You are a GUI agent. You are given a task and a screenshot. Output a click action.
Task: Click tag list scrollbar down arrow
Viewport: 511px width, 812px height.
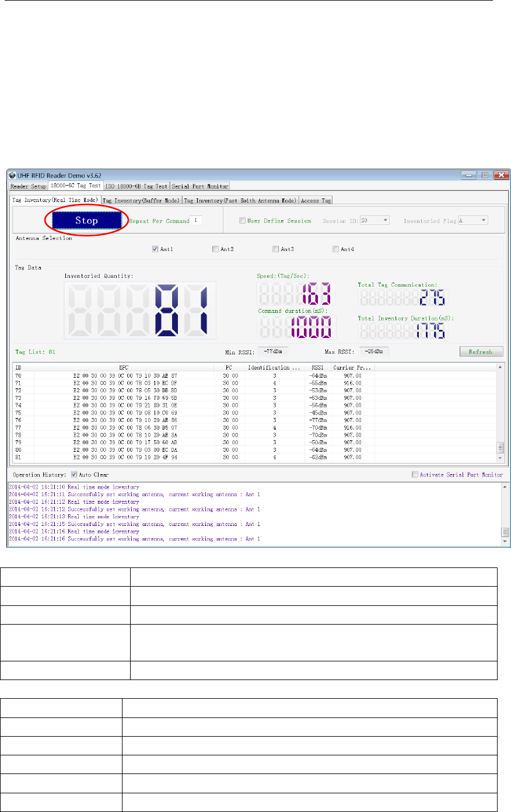coord(500,459)
